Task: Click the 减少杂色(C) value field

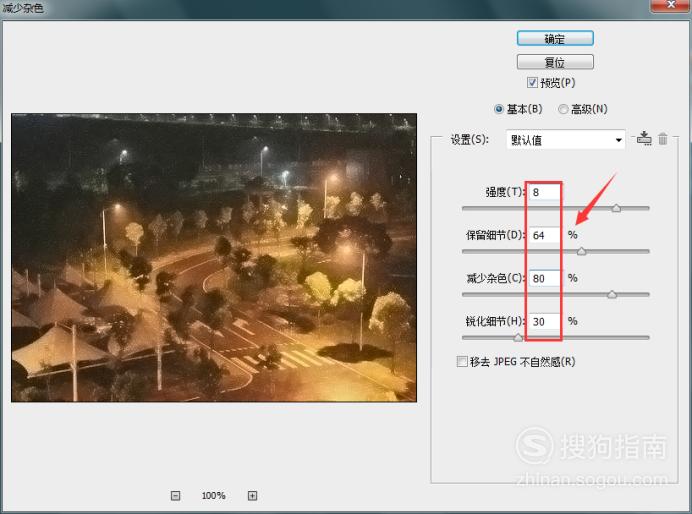Action: 544,278
